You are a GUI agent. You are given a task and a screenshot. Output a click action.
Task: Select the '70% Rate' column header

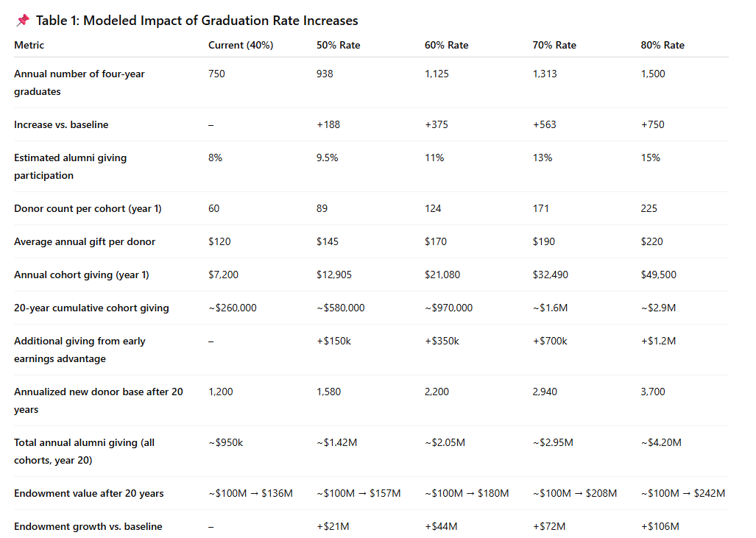554,45
